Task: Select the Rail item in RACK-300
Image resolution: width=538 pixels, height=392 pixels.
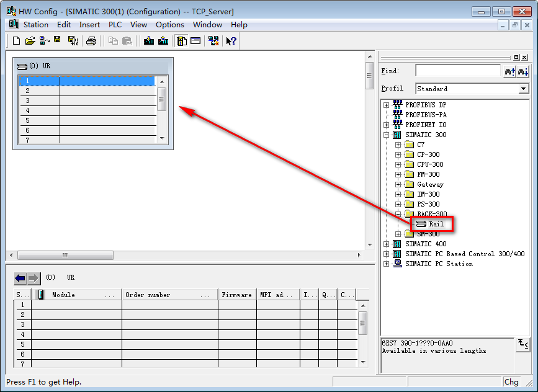Action: 436,225
